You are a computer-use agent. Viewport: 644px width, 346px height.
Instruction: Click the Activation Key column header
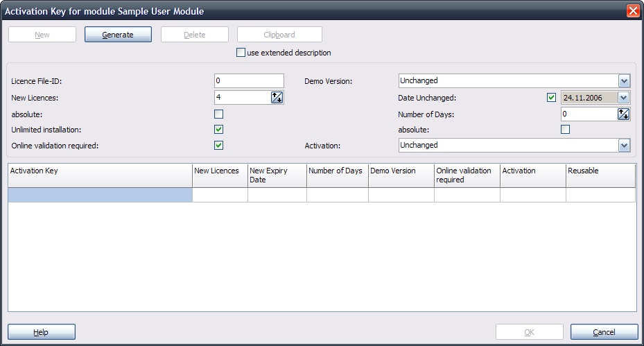coord(100,175)
